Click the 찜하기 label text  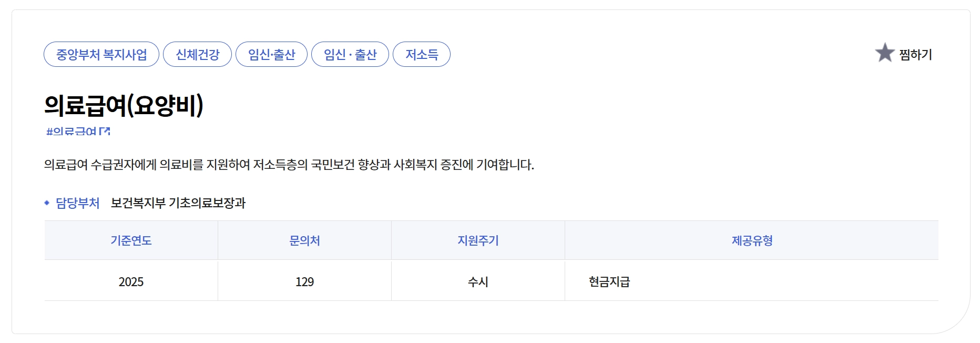(914, 54)
